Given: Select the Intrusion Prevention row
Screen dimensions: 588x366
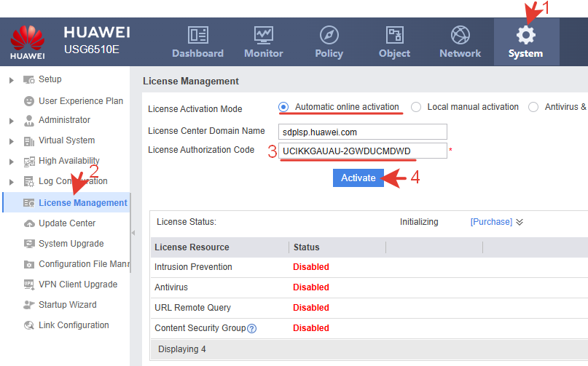Looking at the screenshot, I should (x=369, y=267).
